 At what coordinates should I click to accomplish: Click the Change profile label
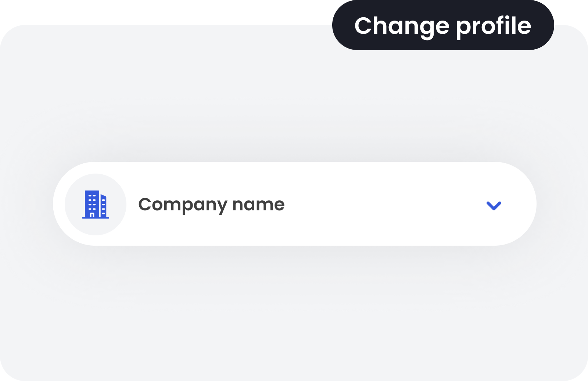tap(442, 26)
